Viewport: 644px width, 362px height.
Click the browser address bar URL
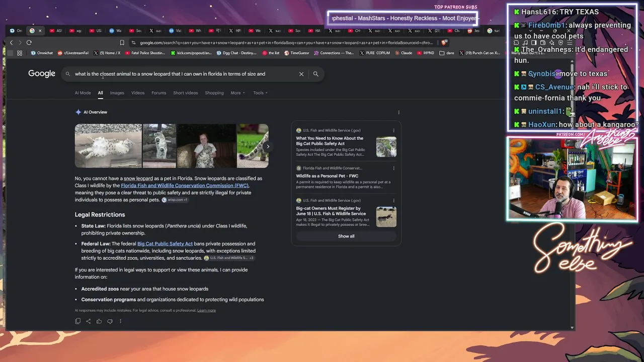point(286,43)
